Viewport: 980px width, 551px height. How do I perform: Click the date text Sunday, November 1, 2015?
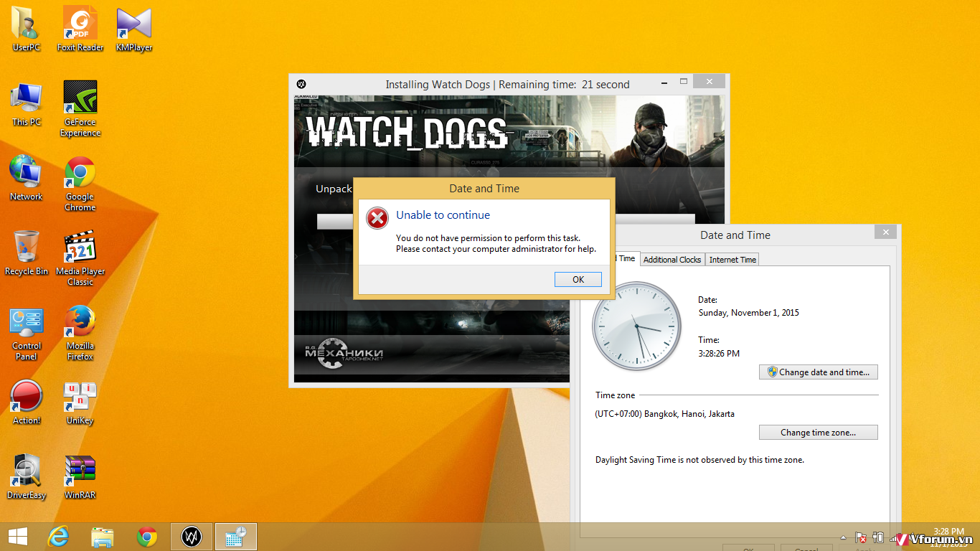tap(748, 313)
